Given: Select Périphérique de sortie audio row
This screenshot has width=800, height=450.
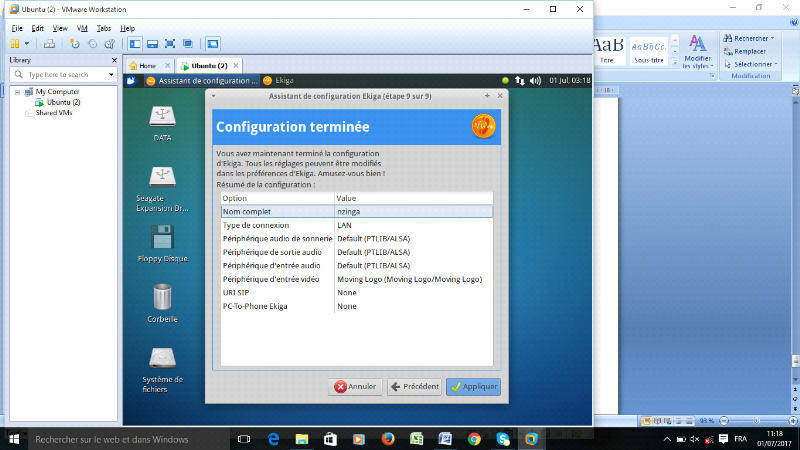Looking at the screenshot, I should (357, 253).
